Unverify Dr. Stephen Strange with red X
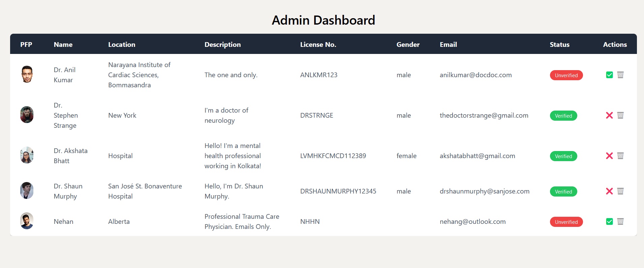 pyautogui.click(x=609, y=115)
